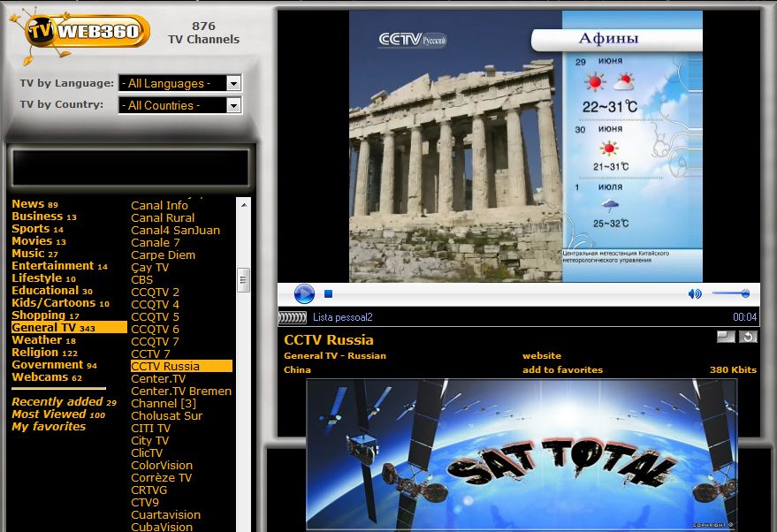777x532 pixels.
Task: Open the channel website link
Action: (542, 355)
